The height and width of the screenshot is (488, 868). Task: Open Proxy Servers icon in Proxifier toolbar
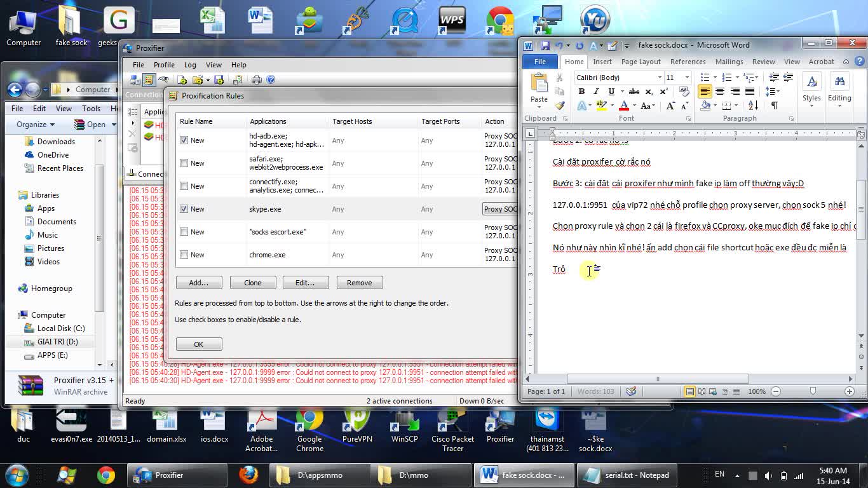point(135,79)
